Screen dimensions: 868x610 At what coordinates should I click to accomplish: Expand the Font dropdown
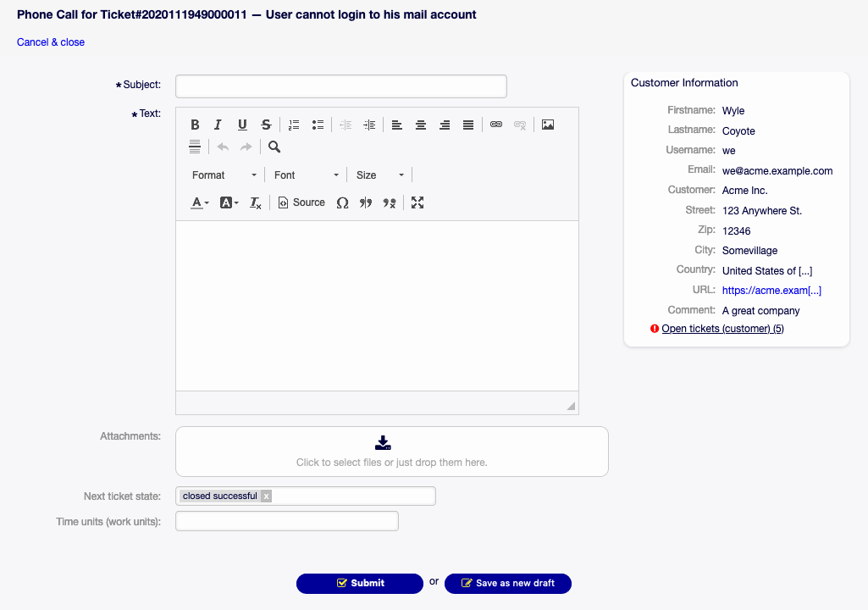307,175
